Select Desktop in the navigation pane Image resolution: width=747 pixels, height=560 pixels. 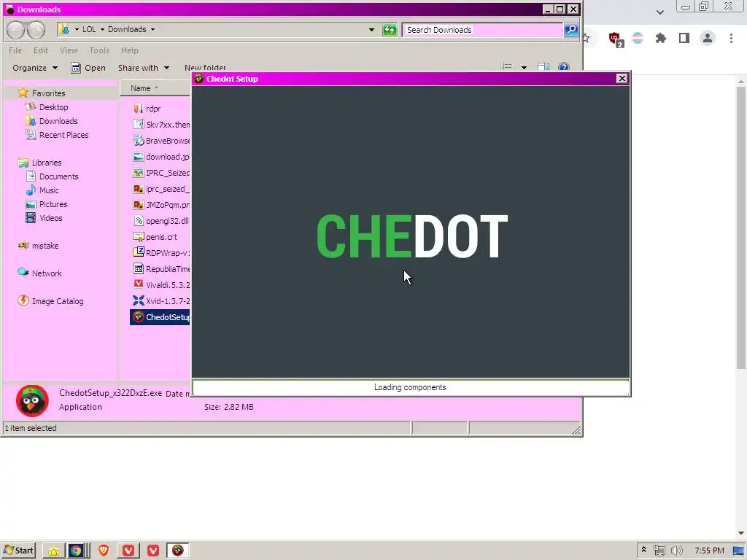tap(47, 107)
